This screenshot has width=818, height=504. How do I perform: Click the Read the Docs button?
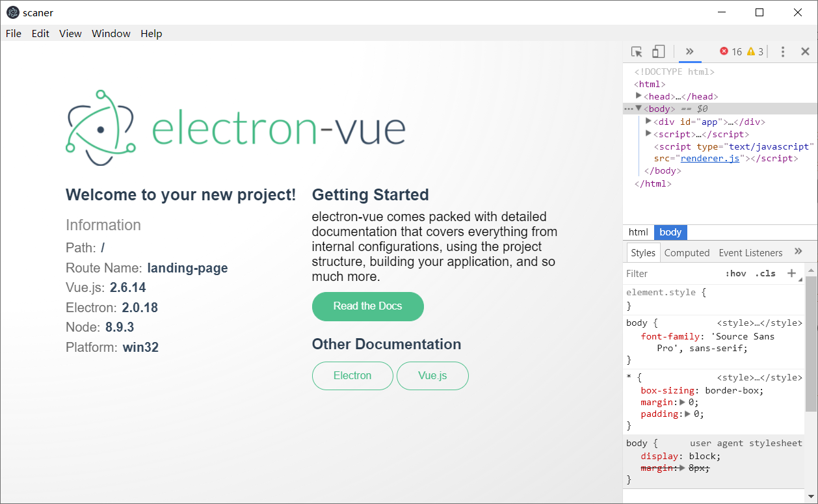pos(368,306)
